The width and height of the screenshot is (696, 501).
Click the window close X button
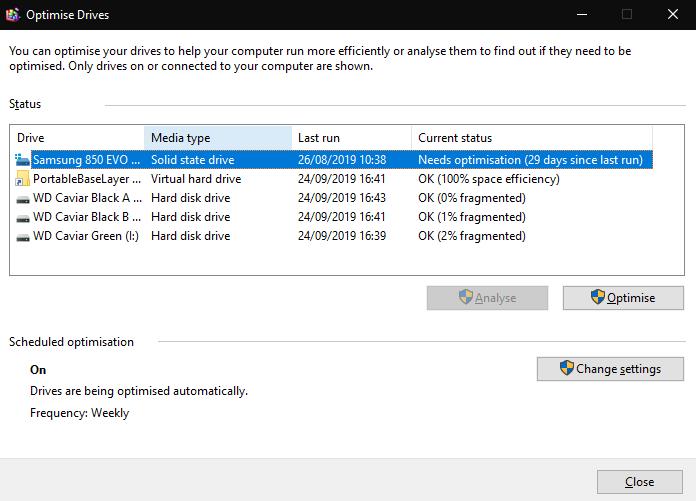pos(673,15)
